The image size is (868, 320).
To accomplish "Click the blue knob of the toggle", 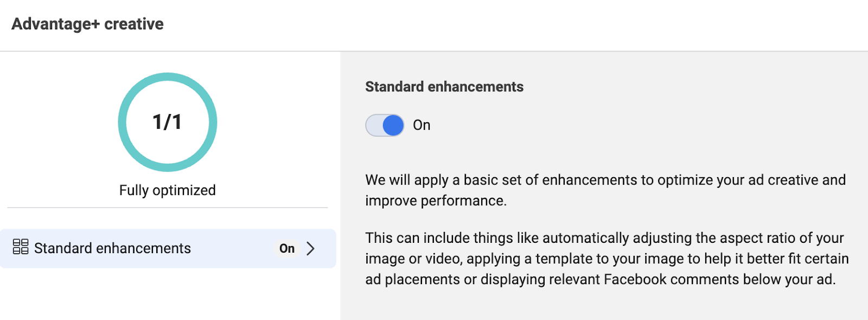I will [x=393, y=126].
